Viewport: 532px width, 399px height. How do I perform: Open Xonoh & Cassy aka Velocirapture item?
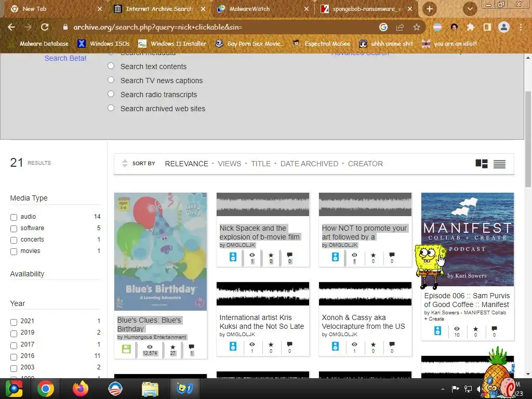[x=363, y=322]
